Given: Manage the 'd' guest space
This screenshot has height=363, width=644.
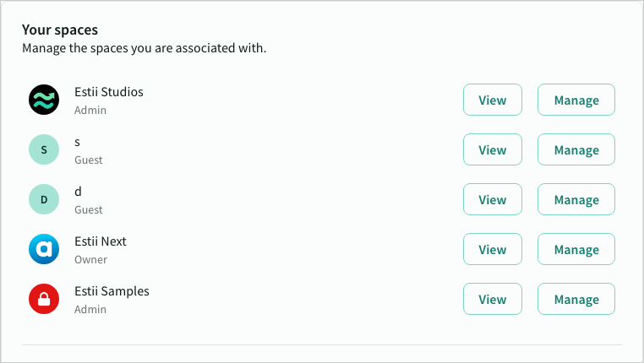Looking at the screenshot, I should pyautogui.click(x=576, y=200).
